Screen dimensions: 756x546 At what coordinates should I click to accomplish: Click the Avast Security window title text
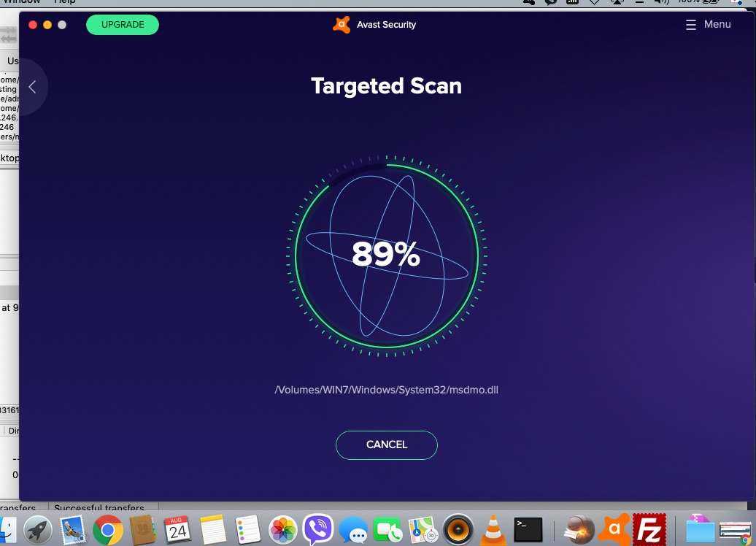(x=386, y=25)
